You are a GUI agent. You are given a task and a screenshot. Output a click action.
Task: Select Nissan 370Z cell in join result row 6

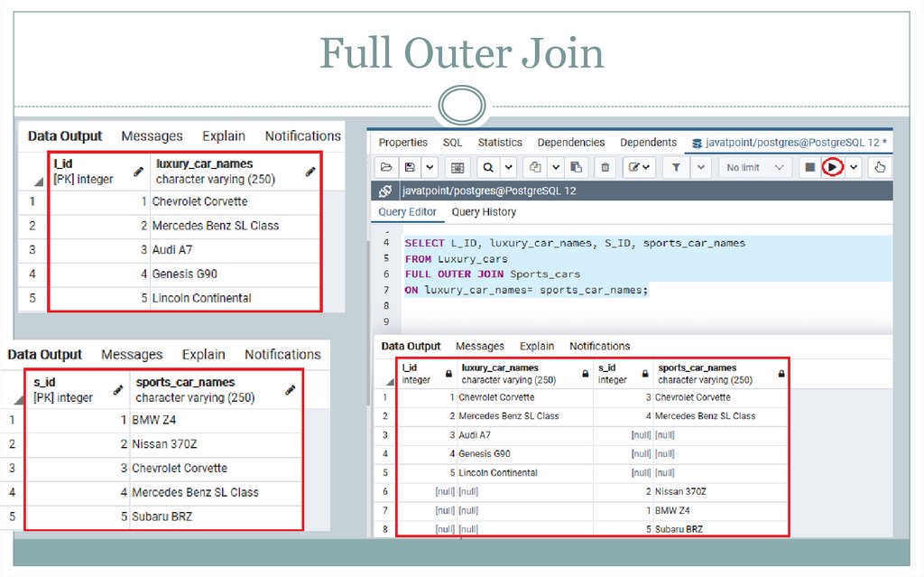click(721, 491)
